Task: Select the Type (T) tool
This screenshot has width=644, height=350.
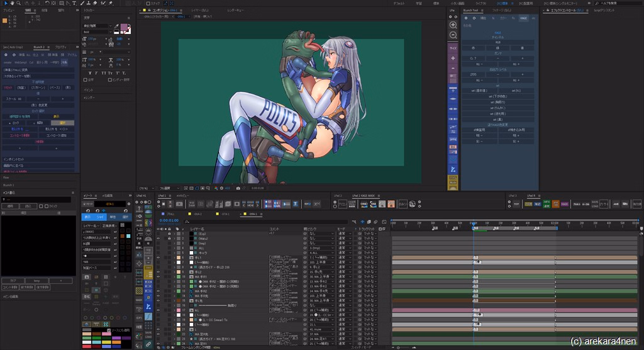Action: coord(74,3)
